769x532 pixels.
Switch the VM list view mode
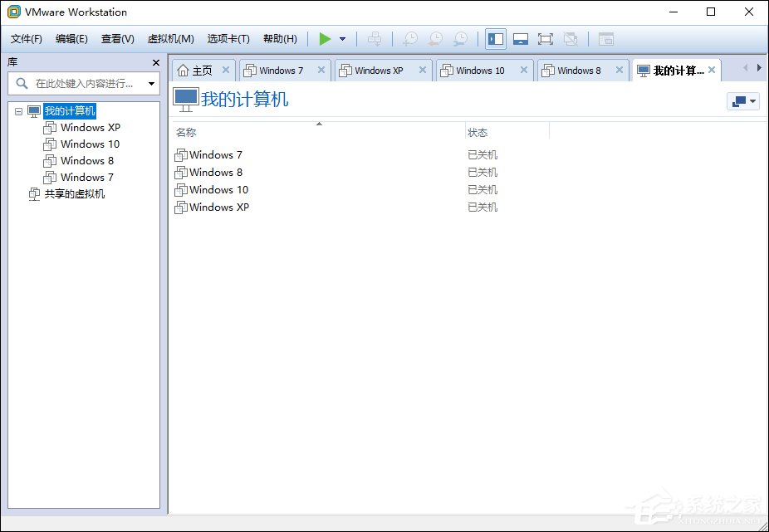(742, 100)
